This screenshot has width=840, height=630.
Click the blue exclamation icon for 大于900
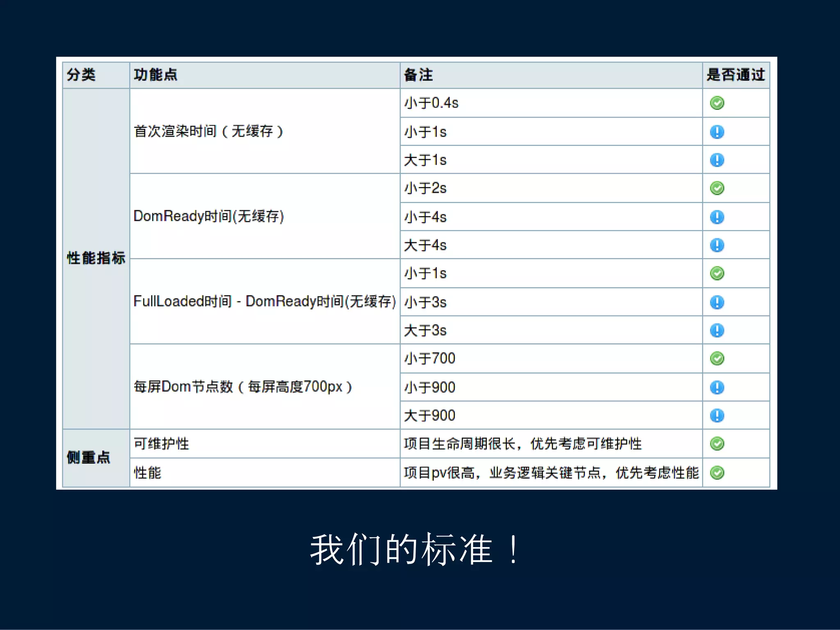click(717, 415)
